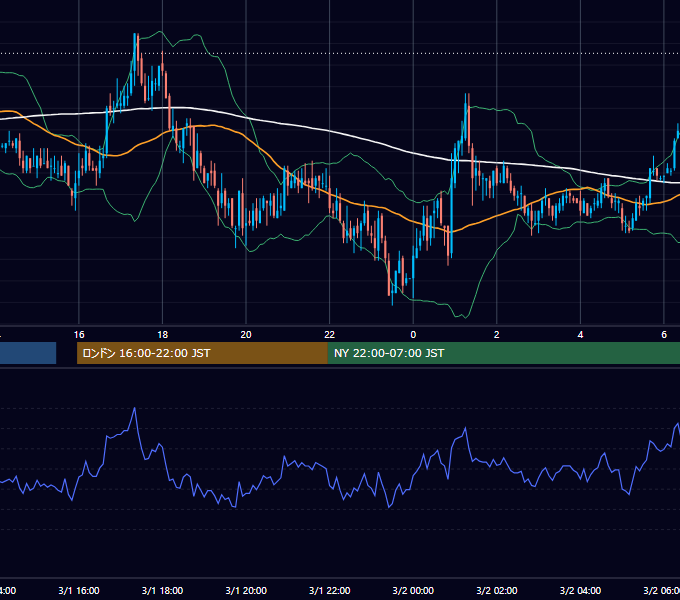The height and width of the screenshot is (600, 680).
Task: Click the '4' hour label on the upper time axis
Action: (x=580, y=335)
